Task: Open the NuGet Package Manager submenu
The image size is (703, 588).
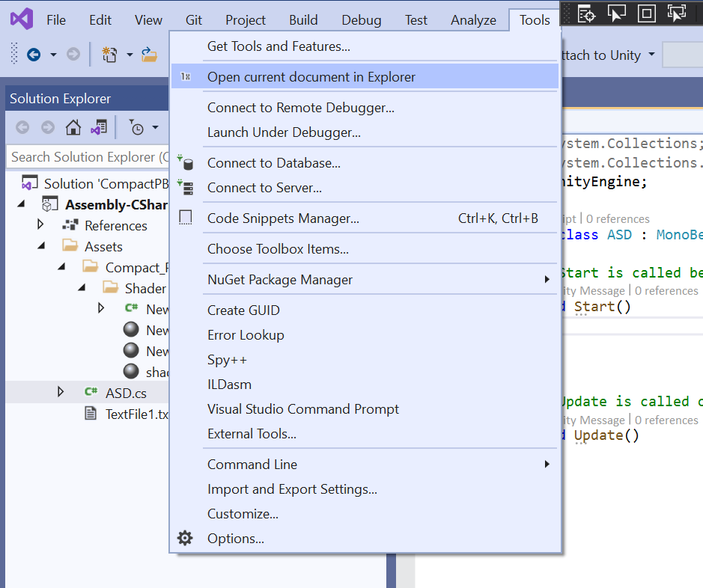Action: pos(365,280)
